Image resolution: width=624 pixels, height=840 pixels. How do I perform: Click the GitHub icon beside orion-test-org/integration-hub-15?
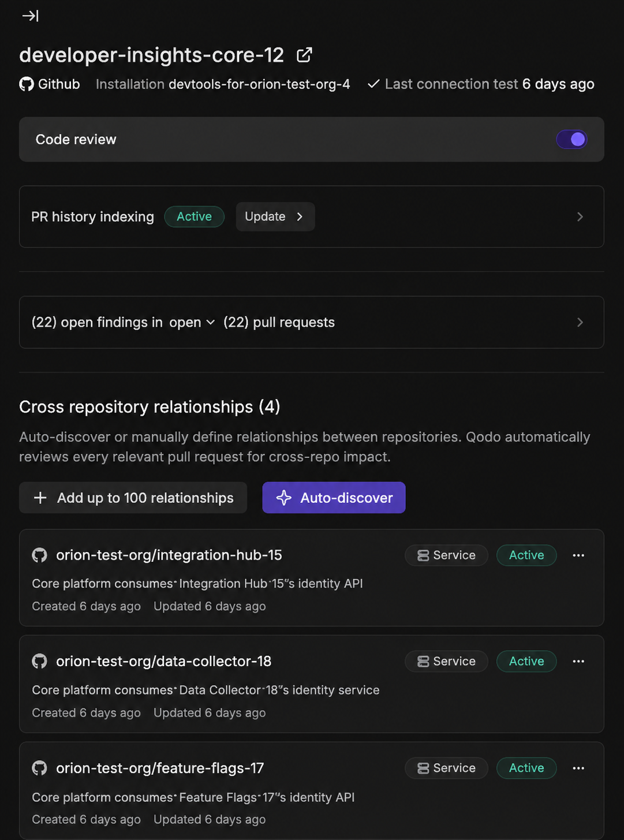click(x=39, y=555)
